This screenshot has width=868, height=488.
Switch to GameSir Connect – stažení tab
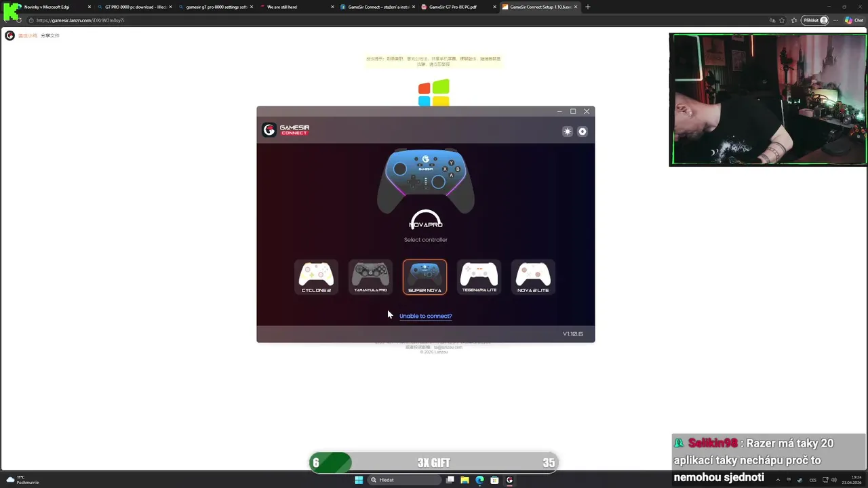[378, 7]
